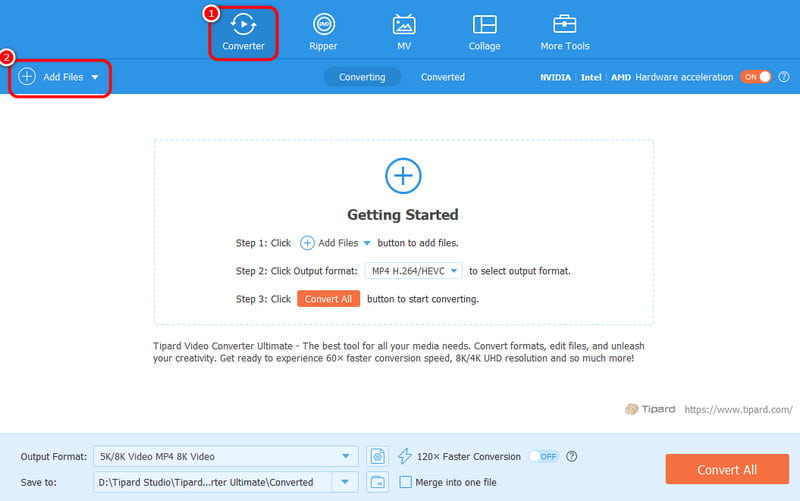Screen dimensions: 800x501
Task: Open the tipard.com website link
Action: pos(738,409)
